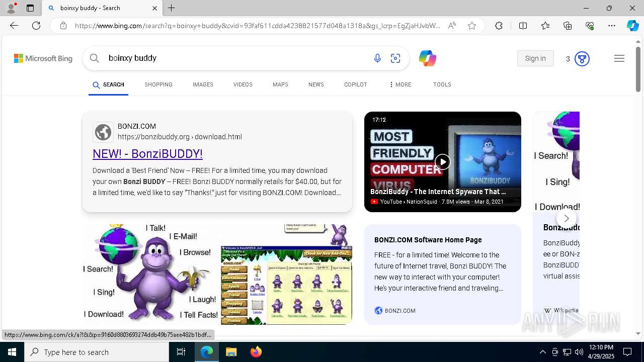Click the BONZI.COM source link on card
This screenshot has height=362, width=644.
tap(395, 311)
